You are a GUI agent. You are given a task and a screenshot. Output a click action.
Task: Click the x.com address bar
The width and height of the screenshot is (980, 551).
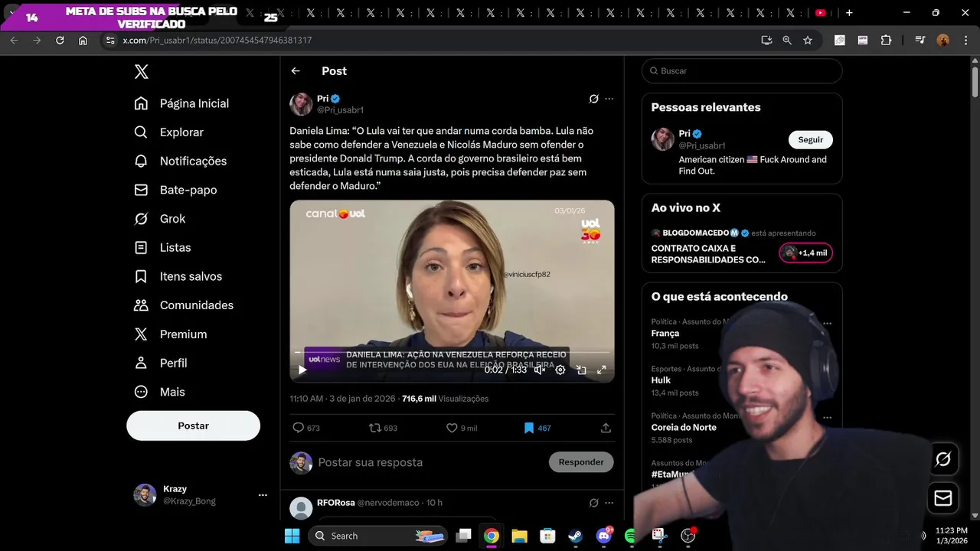(429, 40)
